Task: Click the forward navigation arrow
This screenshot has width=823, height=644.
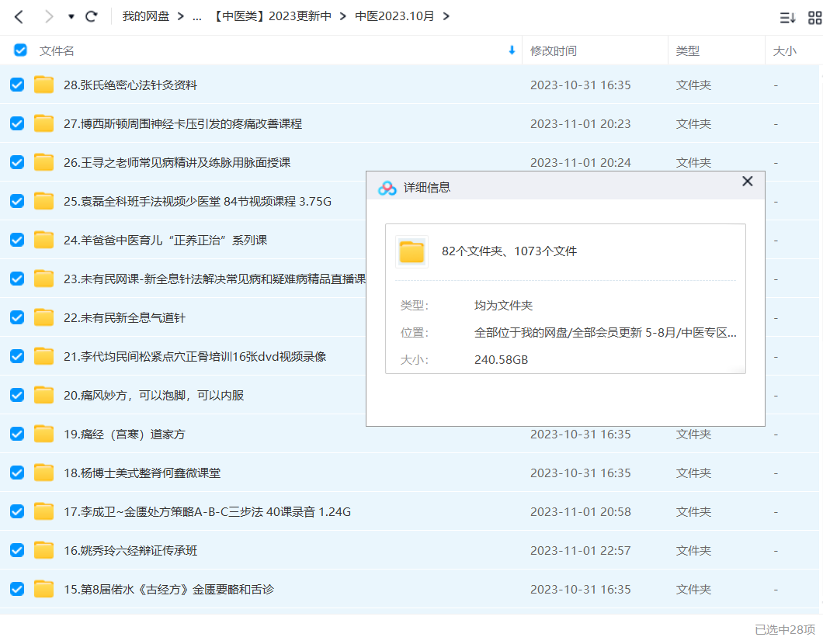Action: (48, 16)
